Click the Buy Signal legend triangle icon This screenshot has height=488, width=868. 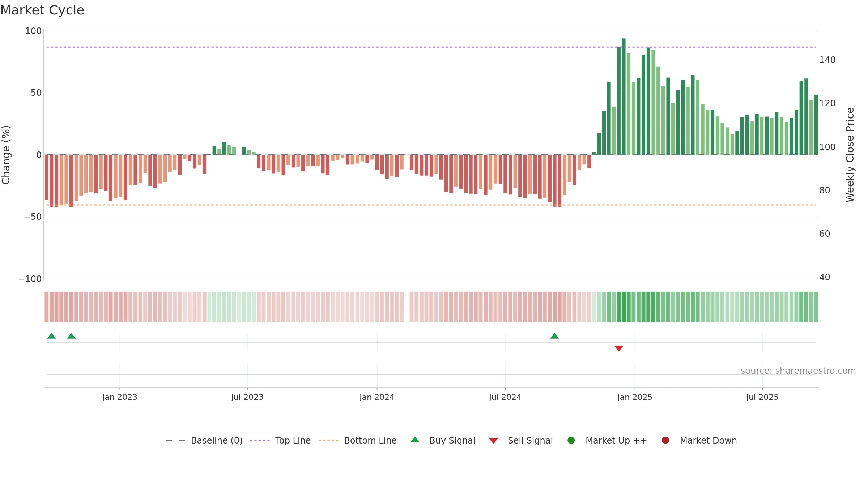pos(415,440)
